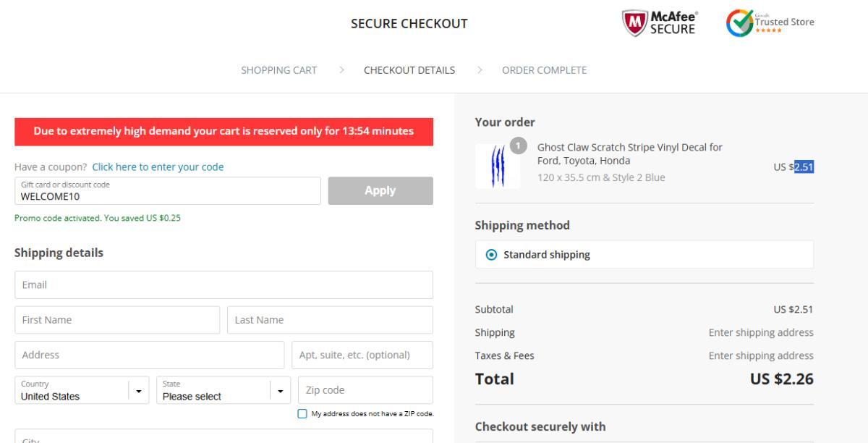Click 'Click here to enter your code' link

tap(158, 167)
